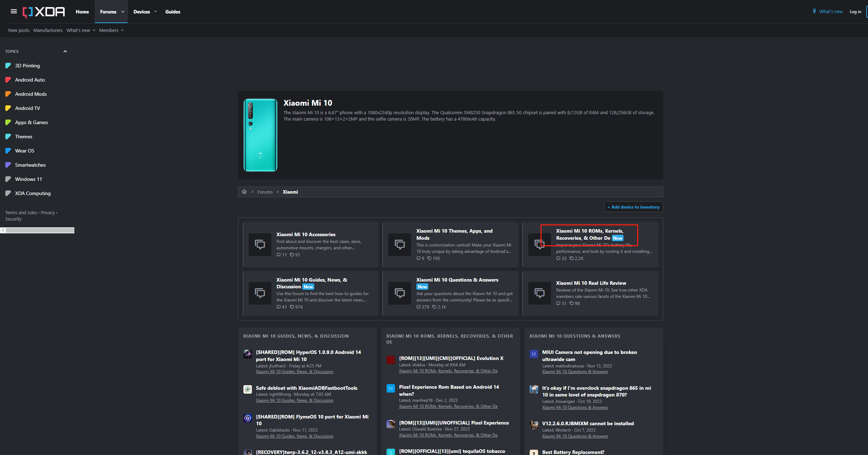Screen dimensions: 868x455
Task: Click the Safe debloat thread author avatar
Action: (x=248, y=389)
